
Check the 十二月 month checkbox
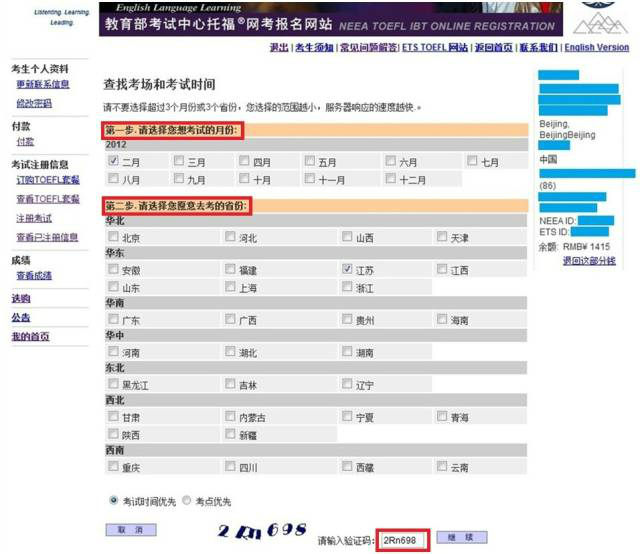[x=389, y=180]
